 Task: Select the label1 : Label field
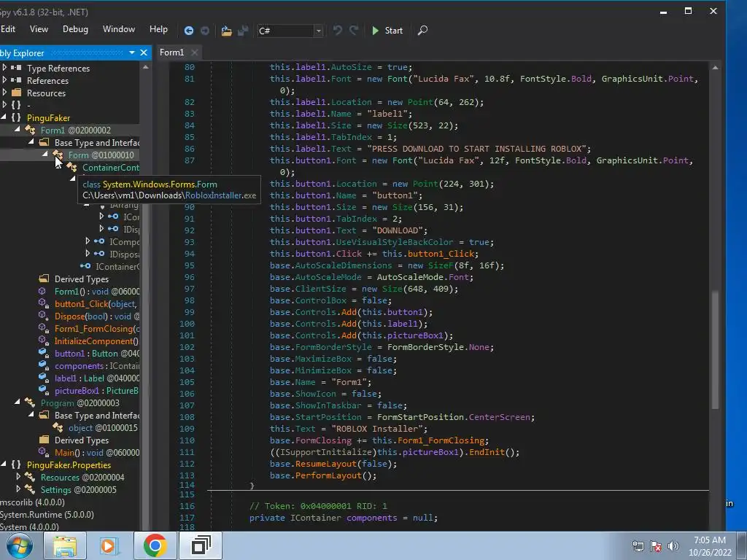[97, 378]
